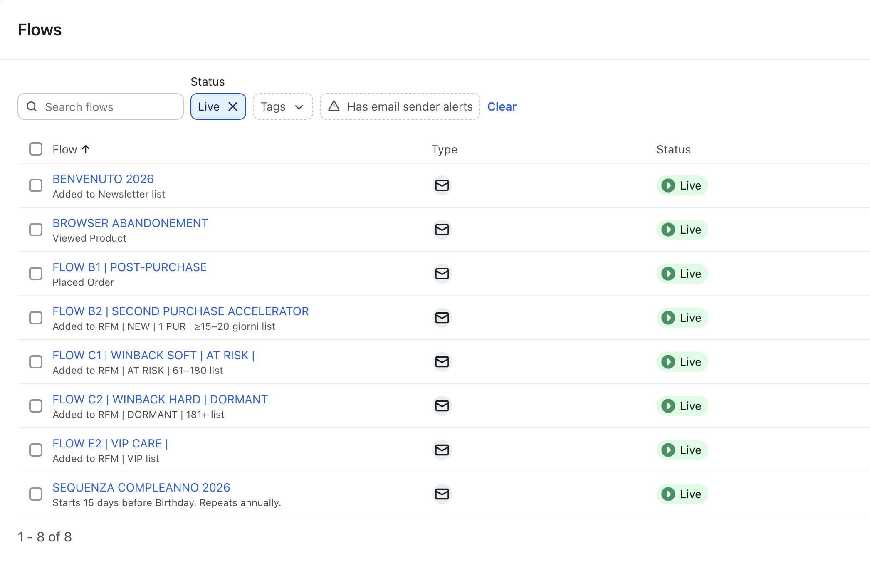870x588 pixels.
Task: Check the SEQUENZA COMPLEANNO 2026 checkbox
Action: (36, 494)
